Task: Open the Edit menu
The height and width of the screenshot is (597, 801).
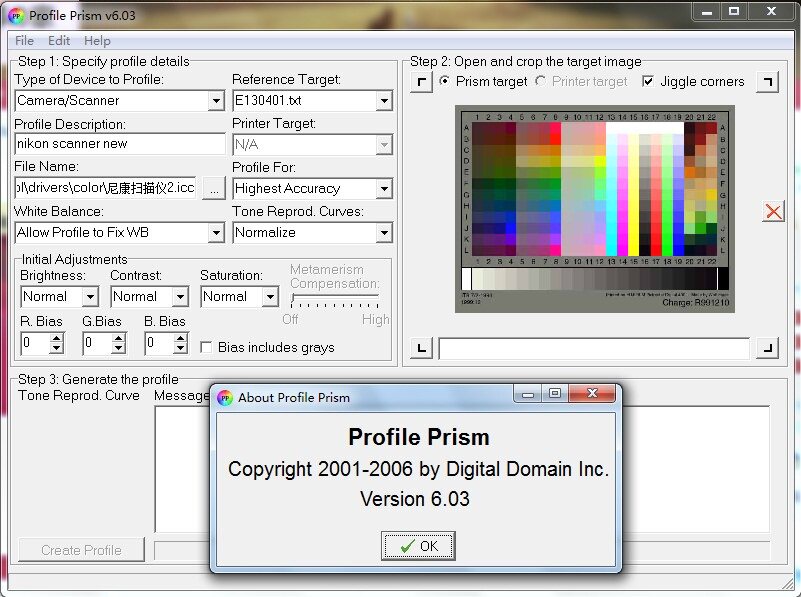Action: [59, 41]
